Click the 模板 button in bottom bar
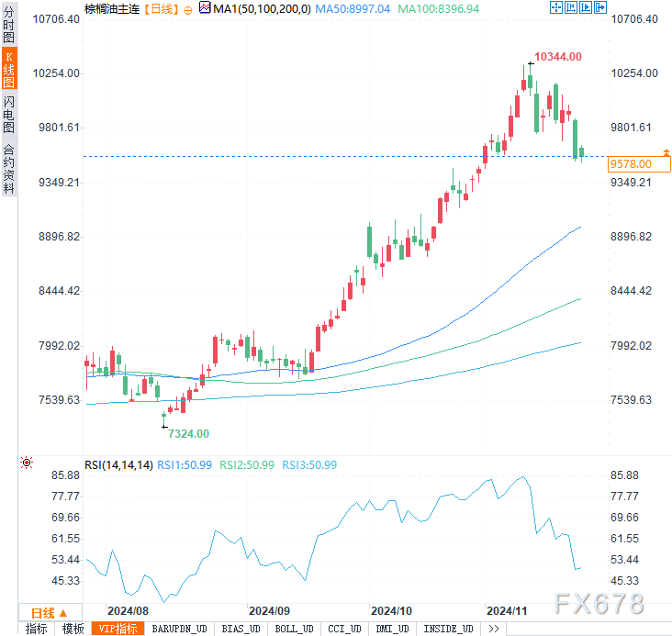This screenshot has width=672, height=636. (73, 629)
